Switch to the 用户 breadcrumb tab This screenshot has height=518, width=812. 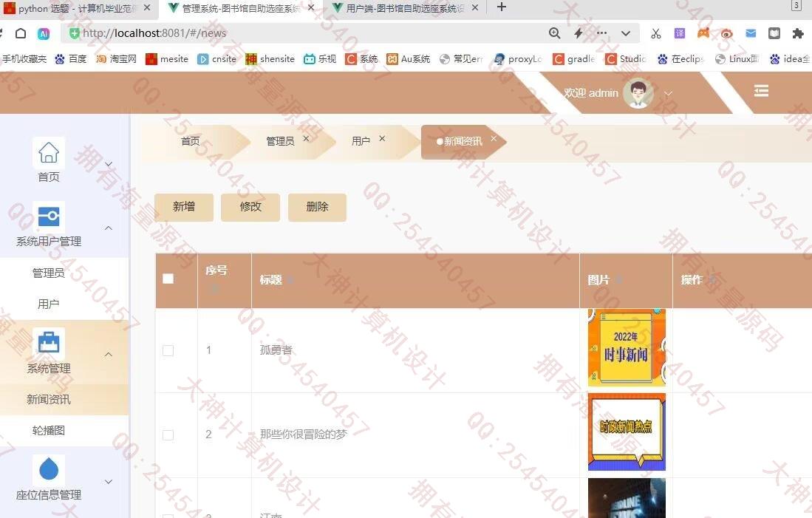pos(361,141)
